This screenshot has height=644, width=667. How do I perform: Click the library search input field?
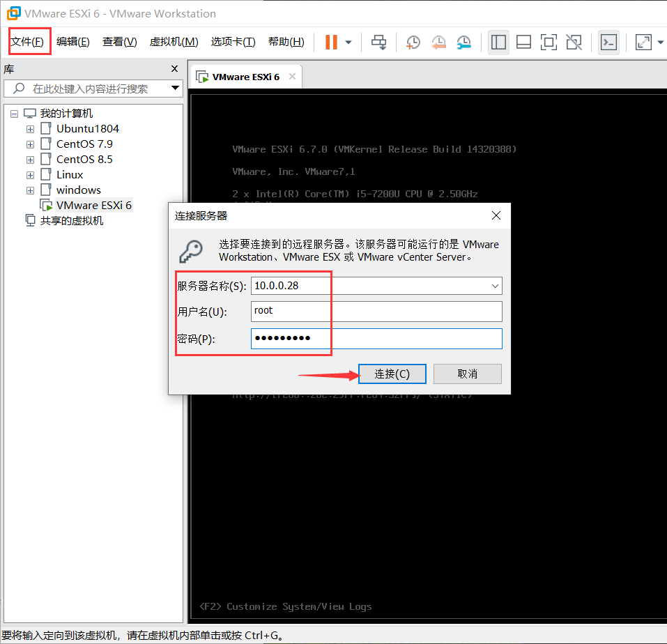pos(93,89)
